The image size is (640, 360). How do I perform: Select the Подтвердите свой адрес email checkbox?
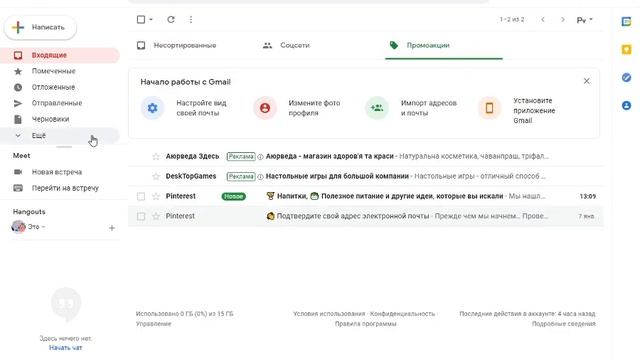pos(141,216)
